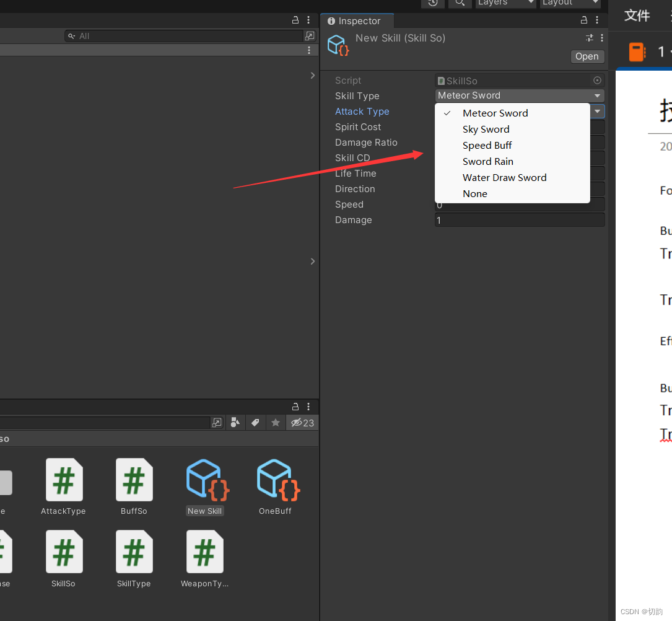Click the Damage value field

coord(520,220)
